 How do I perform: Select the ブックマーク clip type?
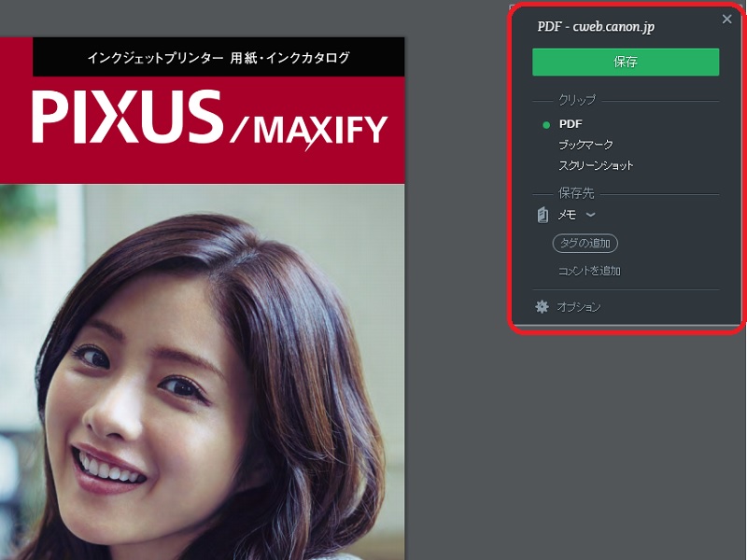(x=585, y=145)
